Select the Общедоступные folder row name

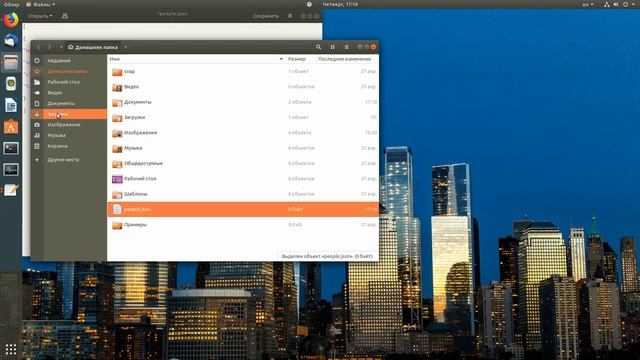[x=143, y=163]
